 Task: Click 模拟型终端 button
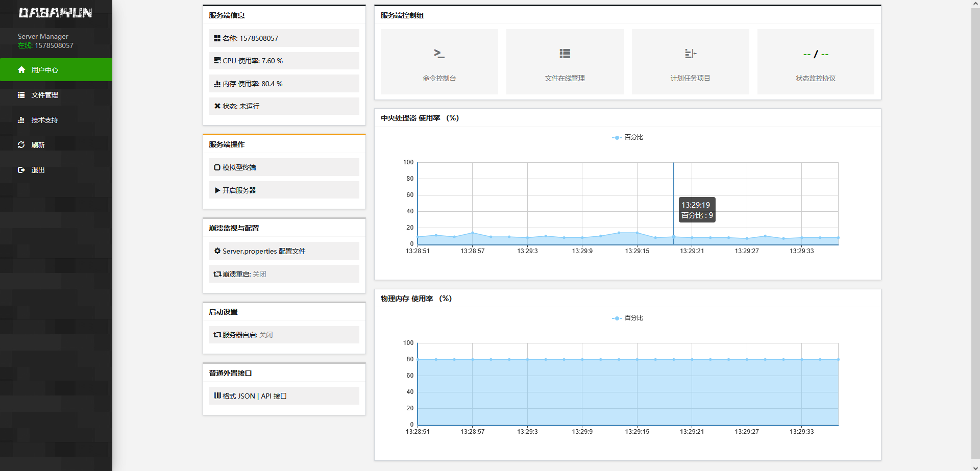coord(284,167)
